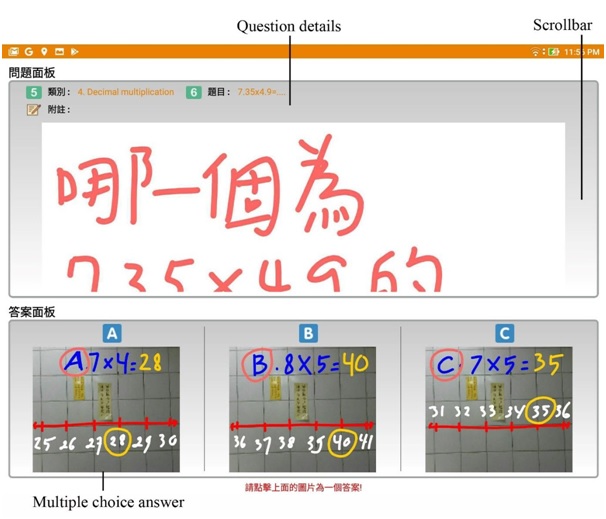606x519 pixels.
Task: Tap the Google icon in status bar
Action: [x=29, y=51]
